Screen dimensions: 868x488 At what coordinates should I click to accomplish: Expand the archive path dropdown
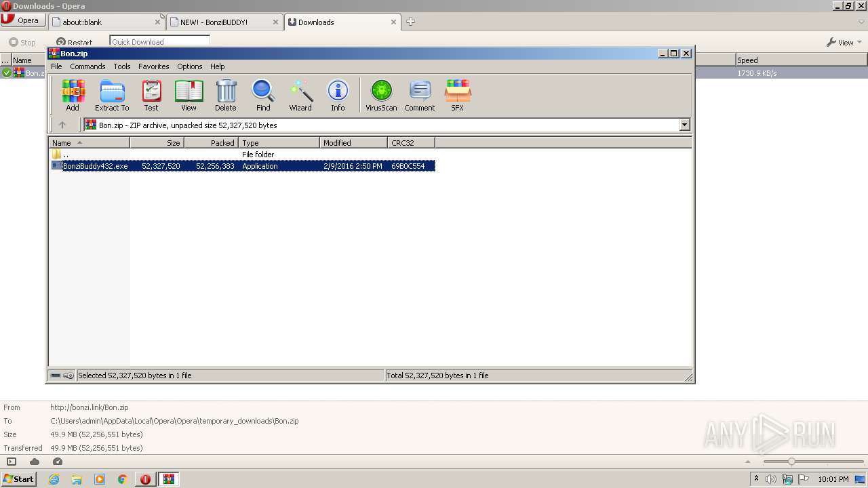point(684,125)
